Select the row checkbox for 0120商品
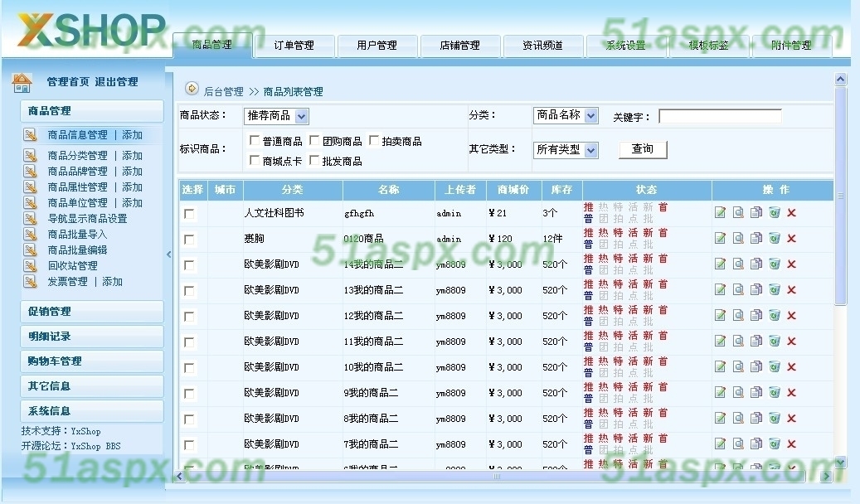 [x=189, y=240]
